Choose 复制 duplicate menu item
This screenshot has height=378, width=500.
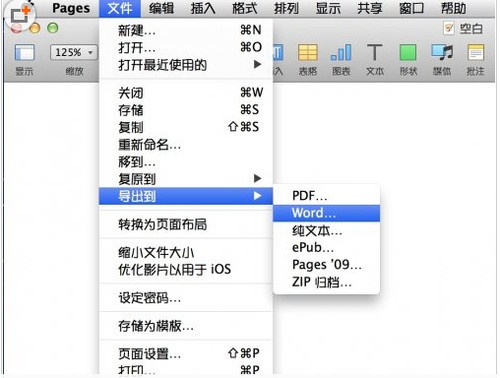[186, 127]
